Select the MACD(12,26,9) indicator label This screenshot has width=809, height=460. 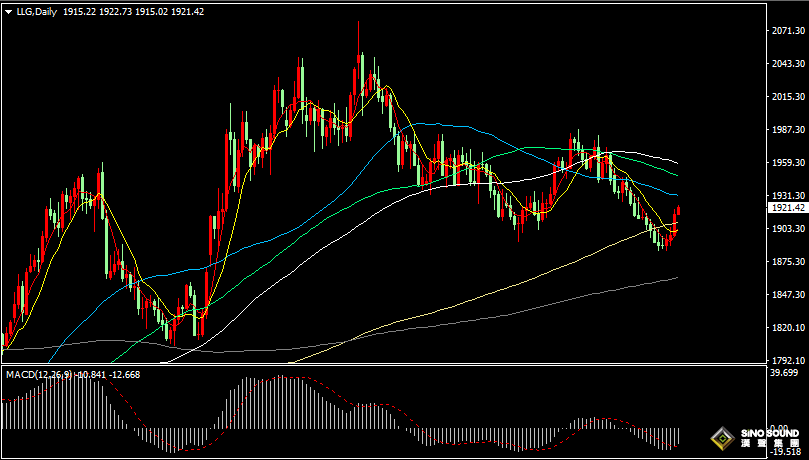[40, 374]
